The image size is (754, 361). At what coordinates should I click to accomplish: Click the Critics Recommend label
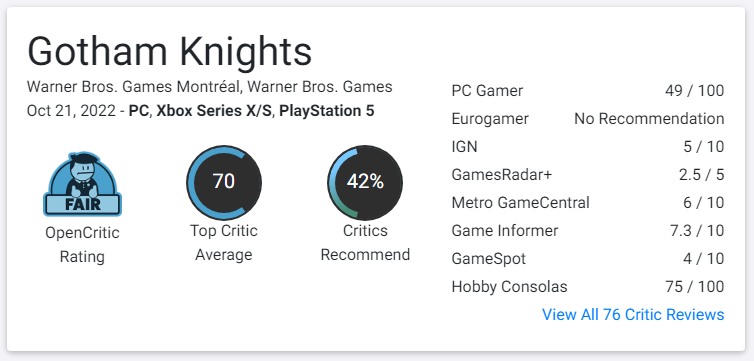click(365, 243)
